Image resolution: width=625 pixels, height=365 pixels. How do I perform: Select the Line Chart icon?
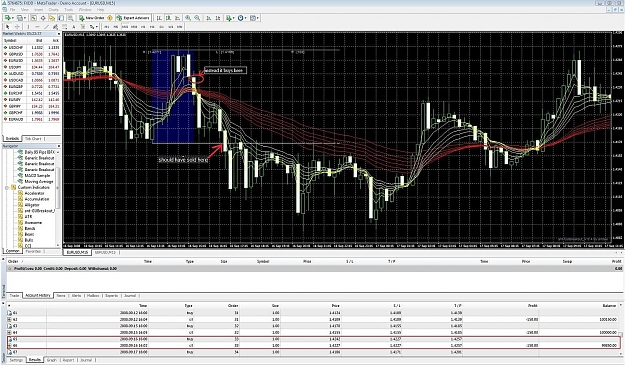pos(177,18)
